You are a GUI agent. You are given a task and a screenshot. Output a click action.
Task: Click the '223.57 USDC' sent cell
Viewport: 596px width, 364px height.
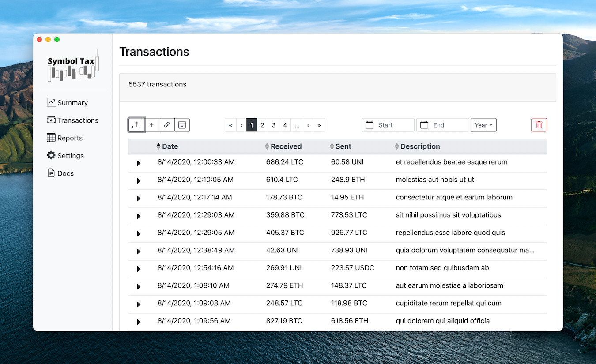click(x=353, y=268)
